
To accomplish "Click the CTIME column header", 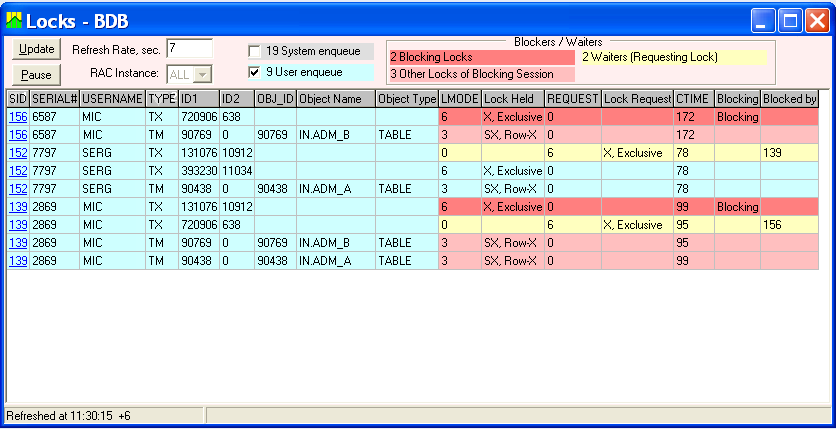I will pos(694,99).
